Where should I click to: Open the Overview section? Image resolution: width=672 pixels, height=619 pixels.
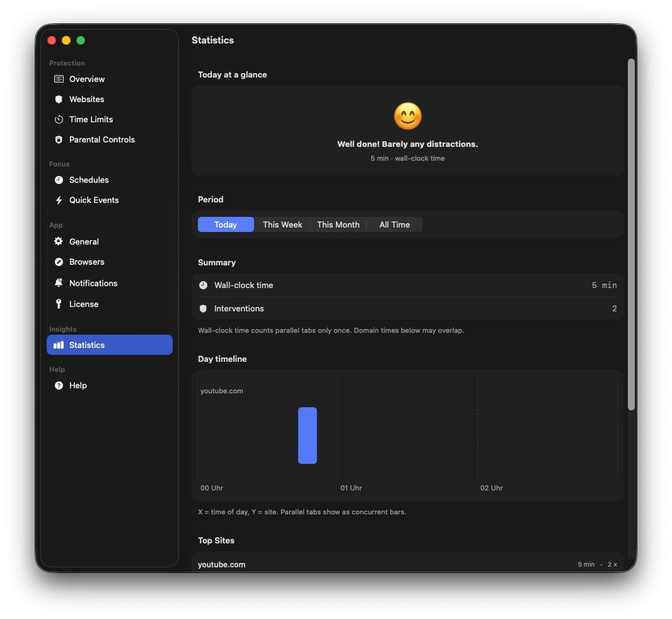coord(109,79)
